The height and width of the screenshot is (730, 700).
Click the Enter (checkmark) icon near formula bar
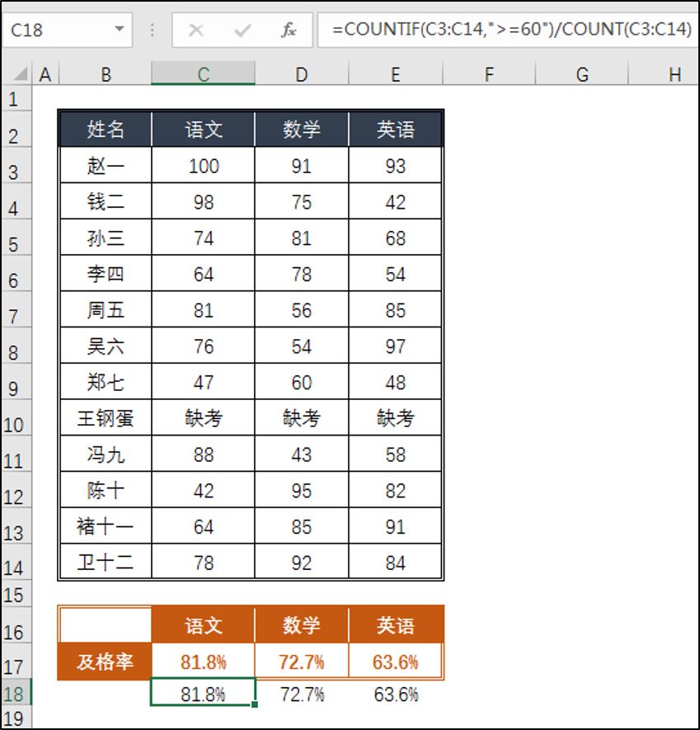coord(240,30)
